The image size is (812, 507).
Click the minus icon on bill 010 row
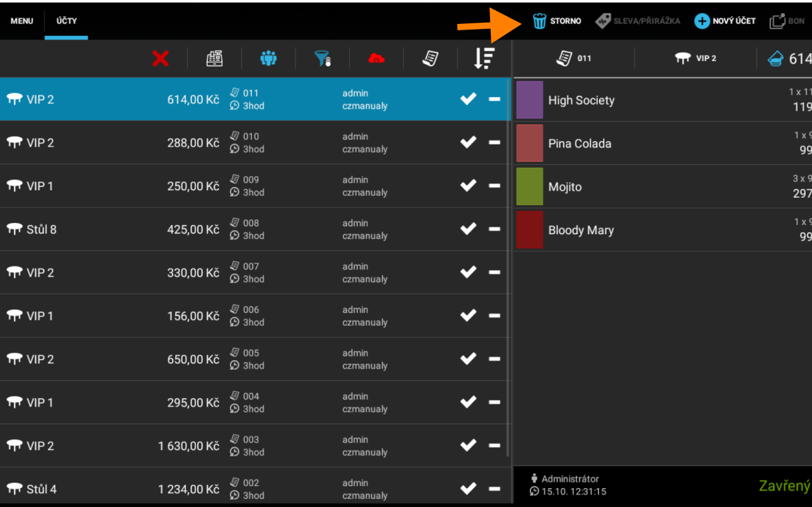coord(495,143)
